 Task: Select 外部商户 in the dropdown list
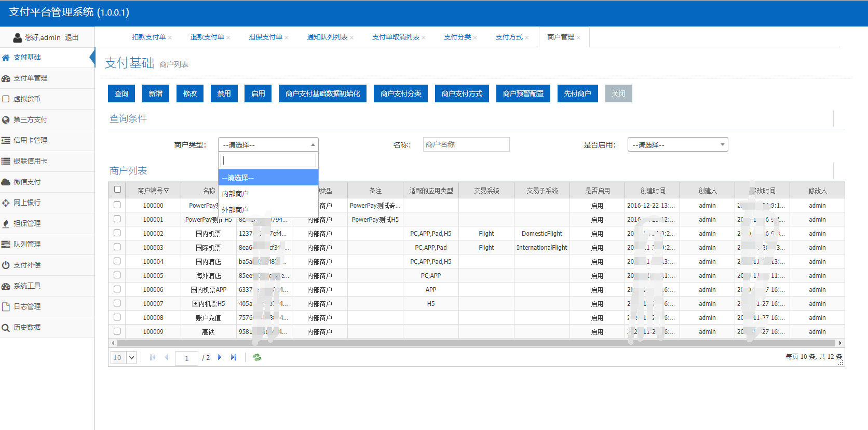coord(268,210)
